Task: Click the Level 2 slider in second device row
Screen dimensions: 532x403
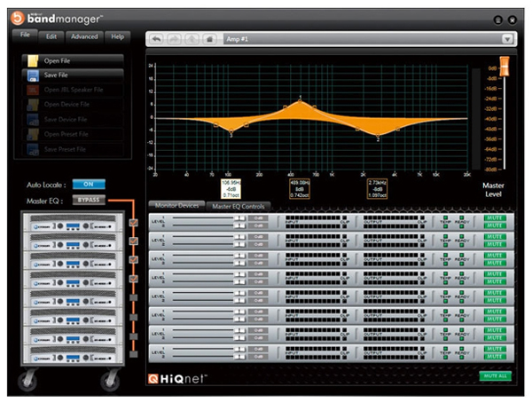Action: tap(208, 244)
